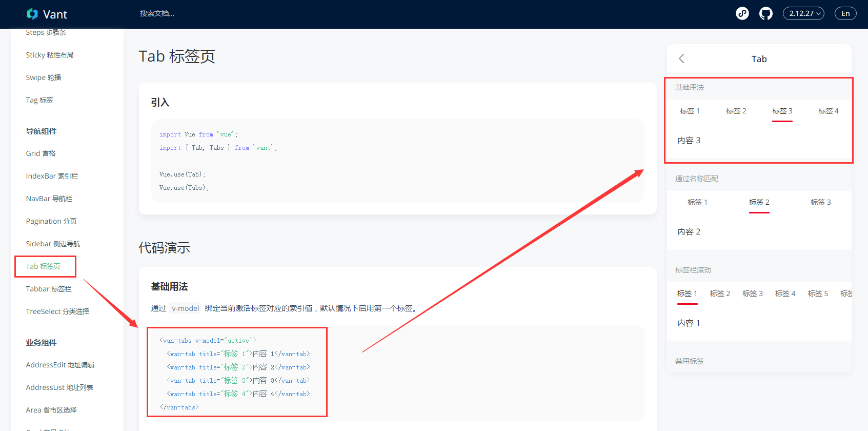This screenshot has height=431, width=868.
Task: Select 标签 3 in 通过名称匹配 demo
Action: click(821, 202)
